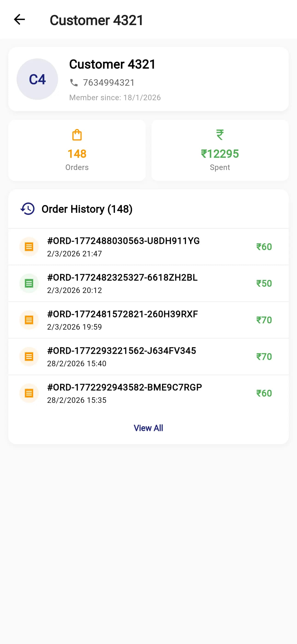Tap the shopping bag Orders icon
The height and width of the screenshot is (644, 297).
pyautogui.click(x=77, y=135)
